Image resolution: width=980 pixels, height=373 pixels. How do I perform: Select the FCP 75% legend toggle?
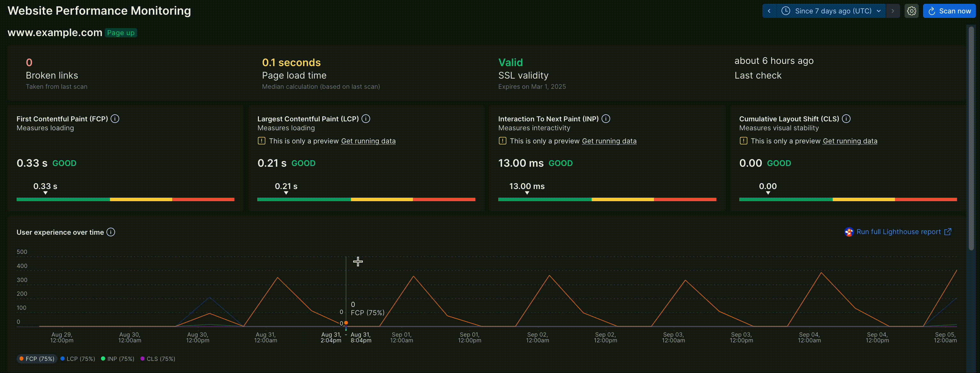click(35, 359)
